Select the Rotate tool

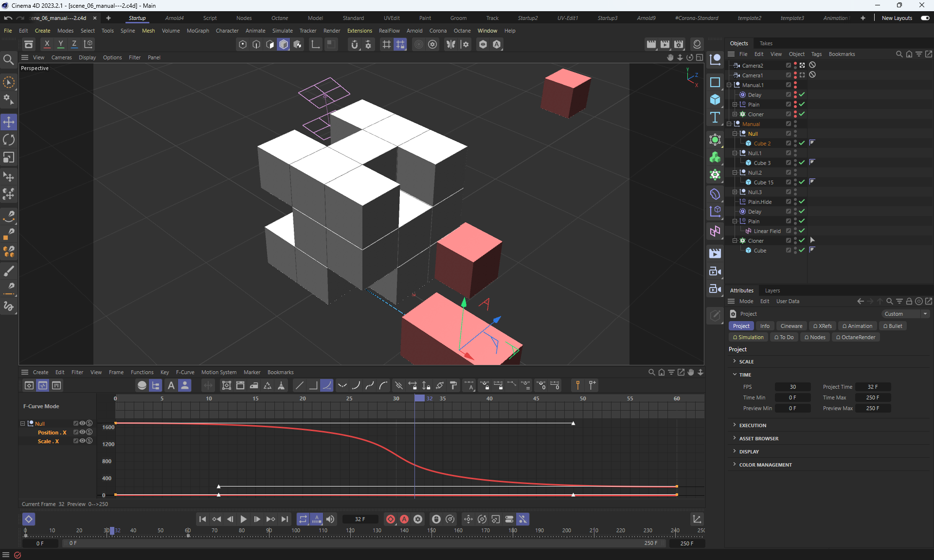[9, 140]
